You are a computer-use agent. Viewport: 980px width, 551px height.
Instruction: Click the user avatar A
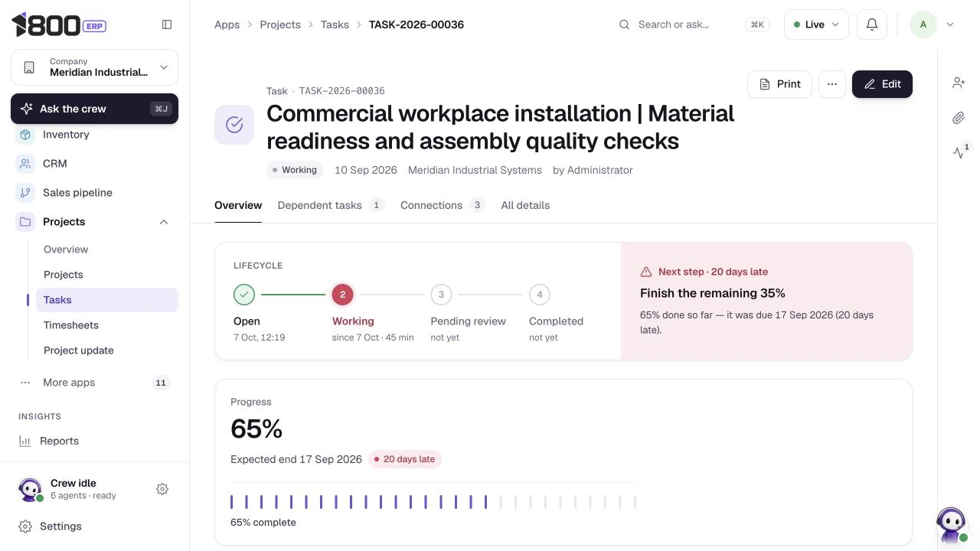923,24
